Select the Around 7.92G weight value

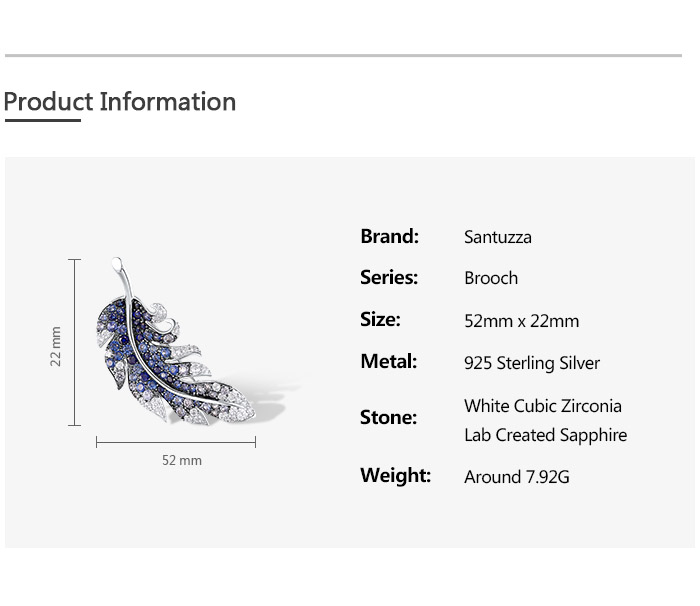point(516,477)
